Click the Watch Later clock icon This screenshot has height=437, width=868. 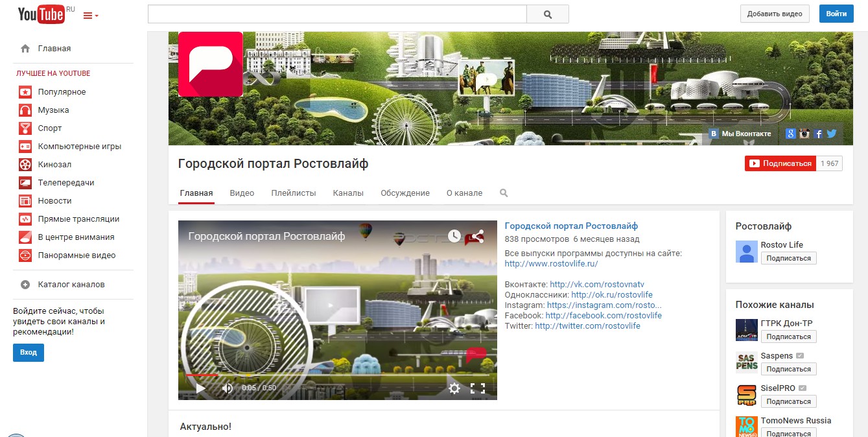click(454, 236)
